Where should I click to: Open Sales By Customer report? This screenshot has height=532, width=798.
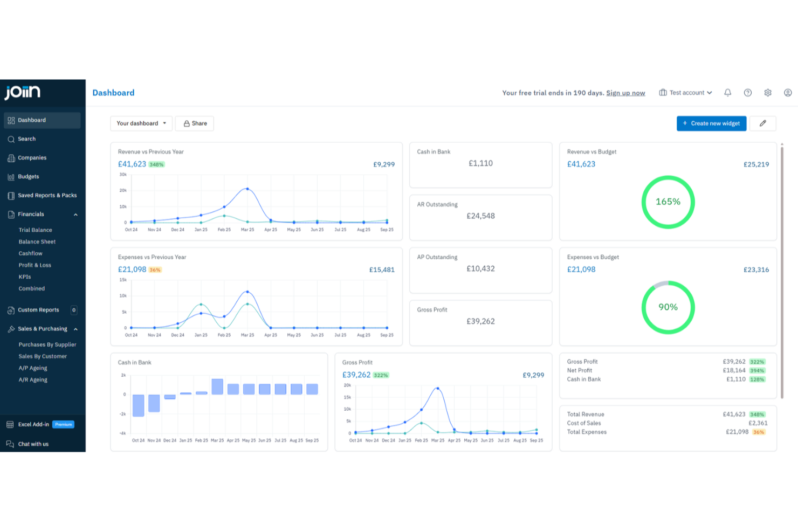click(43, 356)
